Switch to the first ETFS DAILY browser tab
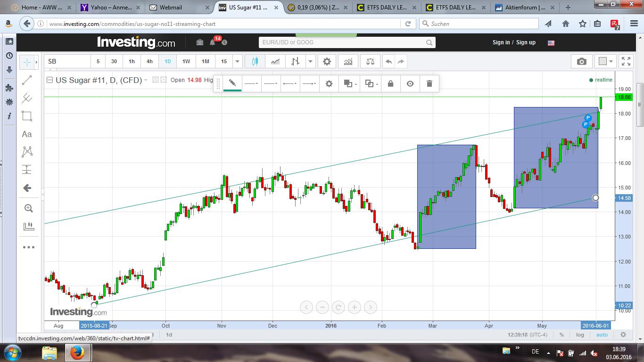 coord(386,8)
